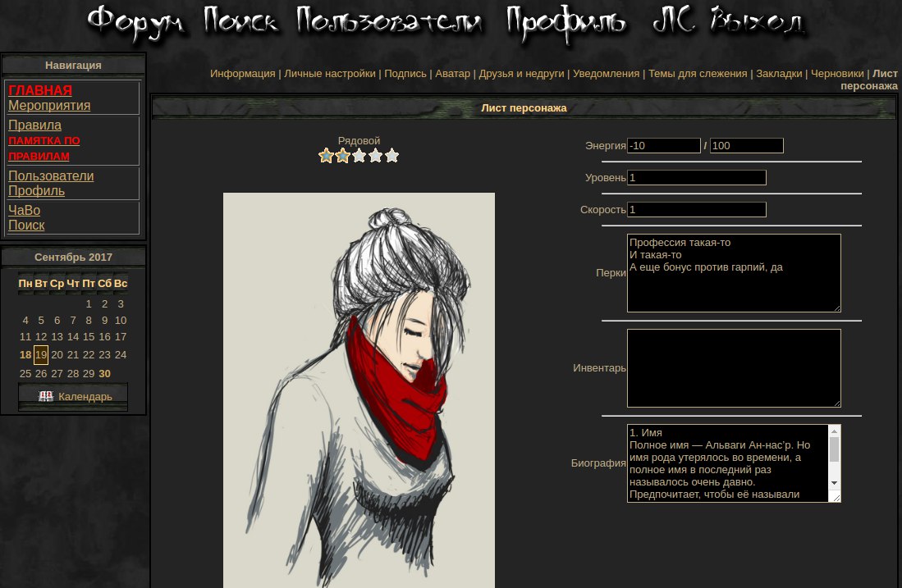Open the Уведомления tab
Viewport: 902px width, 588px height.
pos(607,74)
